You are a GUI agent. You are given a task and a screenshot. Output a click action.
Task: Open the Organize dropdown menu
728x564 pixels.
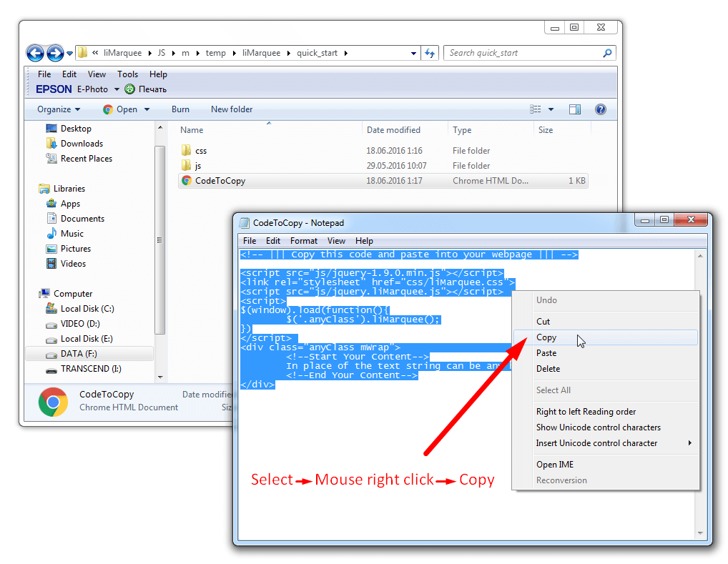pyautogui.click(x=59, y=109)
